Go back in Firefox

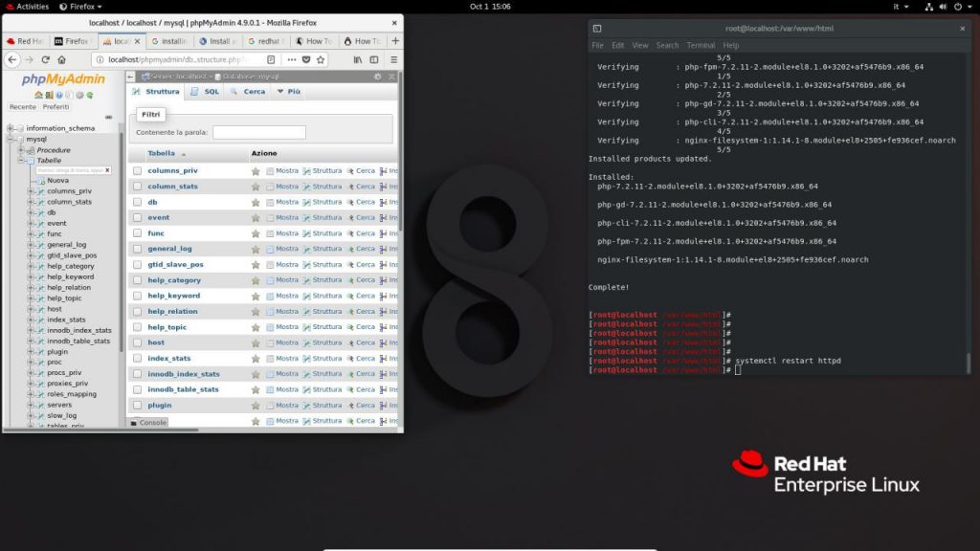pyautogui.click(x=12, y=59)
